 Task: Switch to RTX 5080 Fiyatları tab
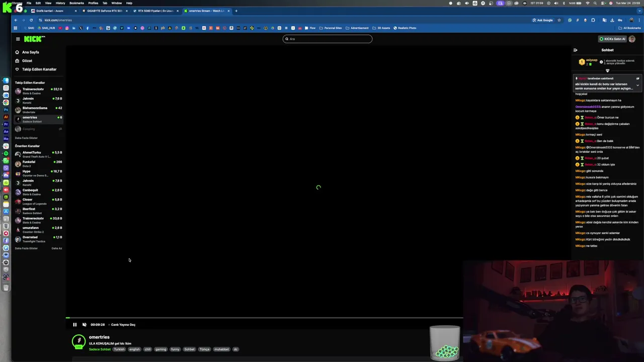click(155, 11)
